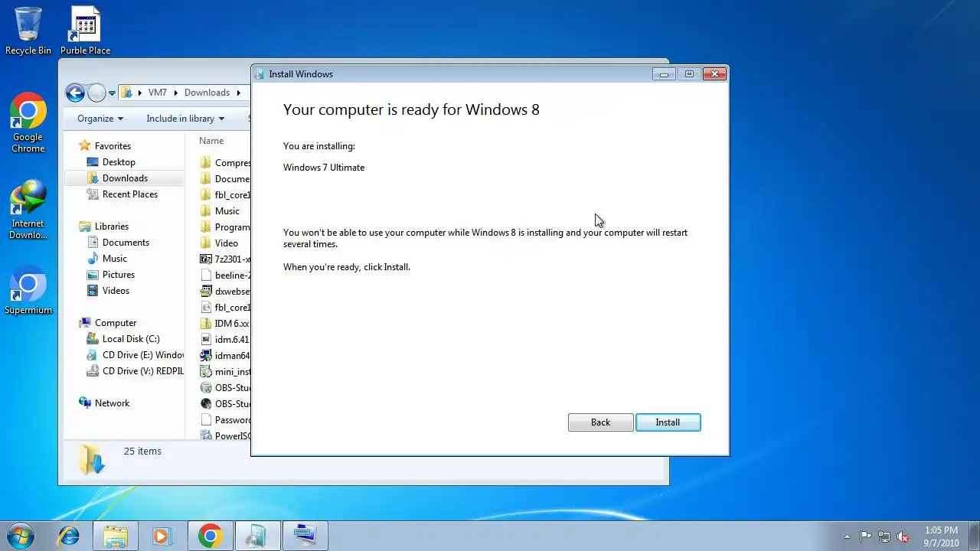Select the Video folder in file list

pos(226,243)
